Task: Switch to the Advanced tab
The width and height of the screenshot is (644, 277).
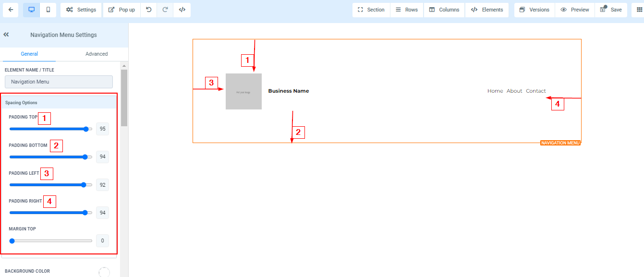Action: pos(97,54)
